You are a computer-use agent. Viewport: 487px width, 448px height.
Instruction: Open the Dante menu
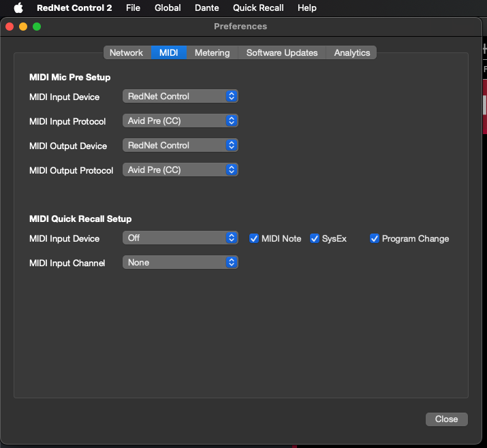(207, 7)
